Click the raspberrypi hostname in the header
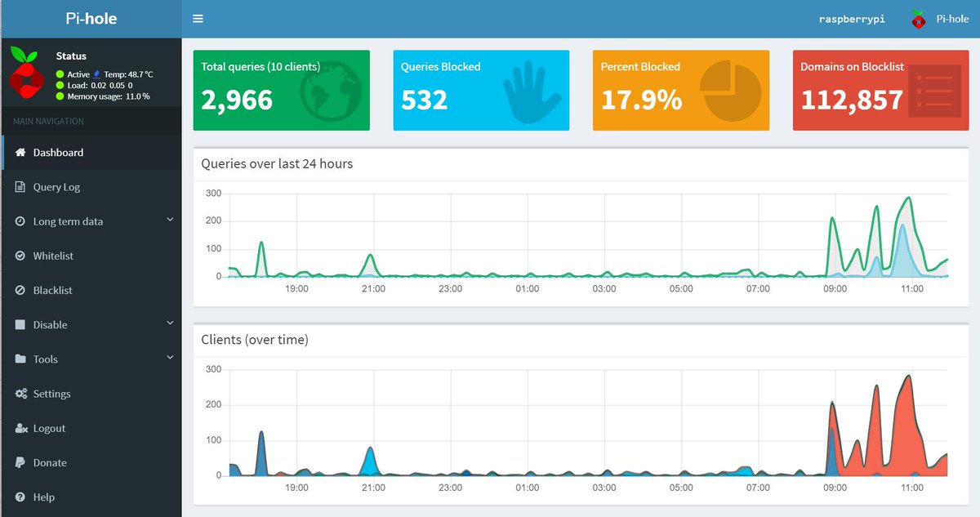Viewport: 980px width, 517px height. tap(852, 18)
